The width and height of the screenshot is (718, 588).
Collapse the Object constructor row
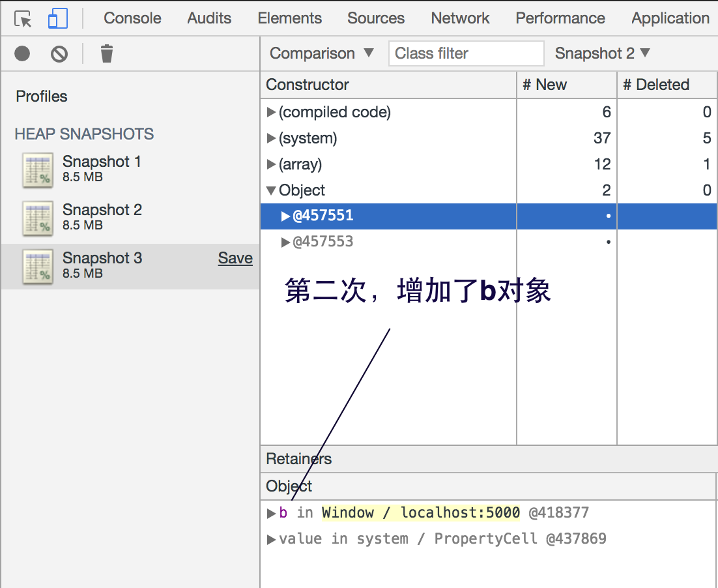(x=271, y=190)
